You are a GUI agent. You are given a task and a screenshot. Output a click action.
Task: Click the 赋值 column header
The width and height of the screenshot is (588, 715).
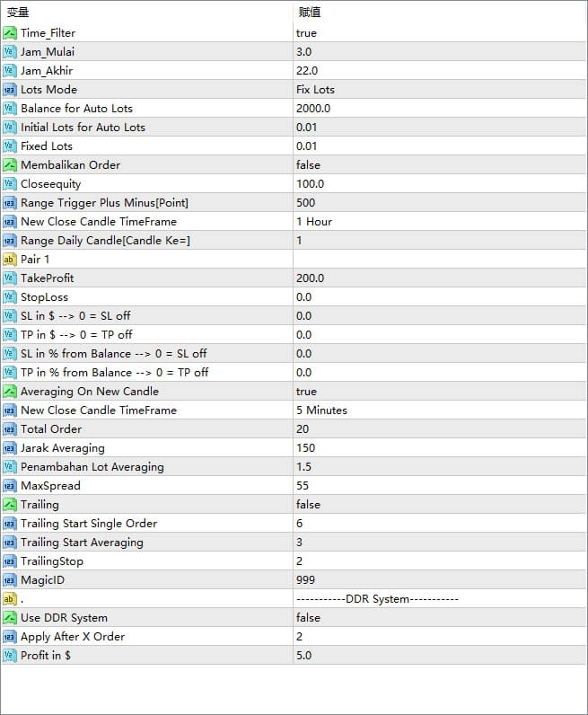(x=310, y=12)
